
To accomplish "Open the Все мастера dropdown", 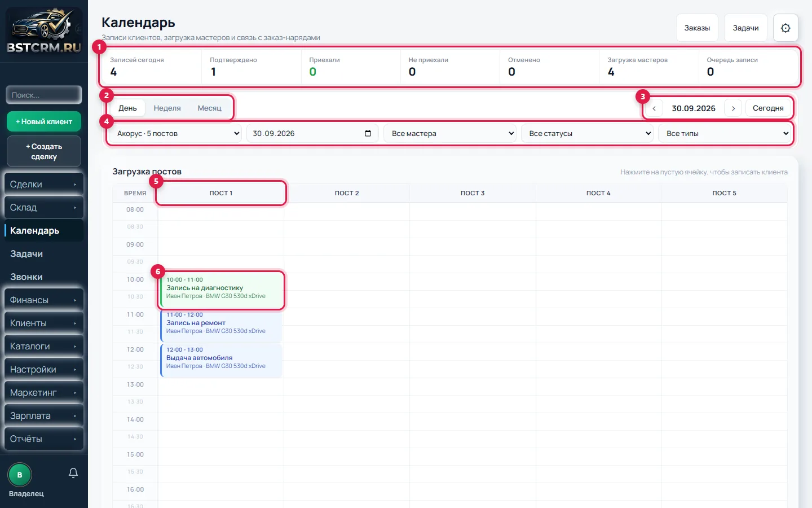I will (450, 134).
